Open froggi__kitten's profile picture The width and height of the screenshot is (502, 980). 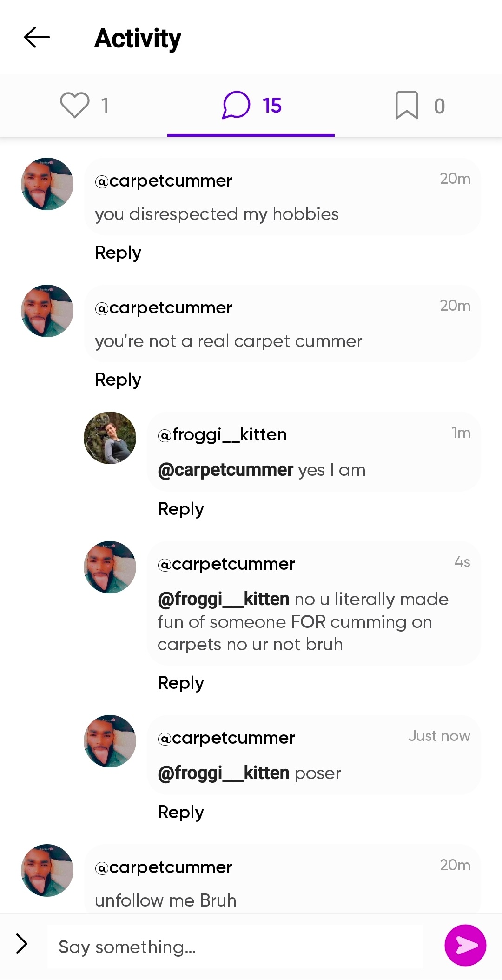(x=110, y=438)
